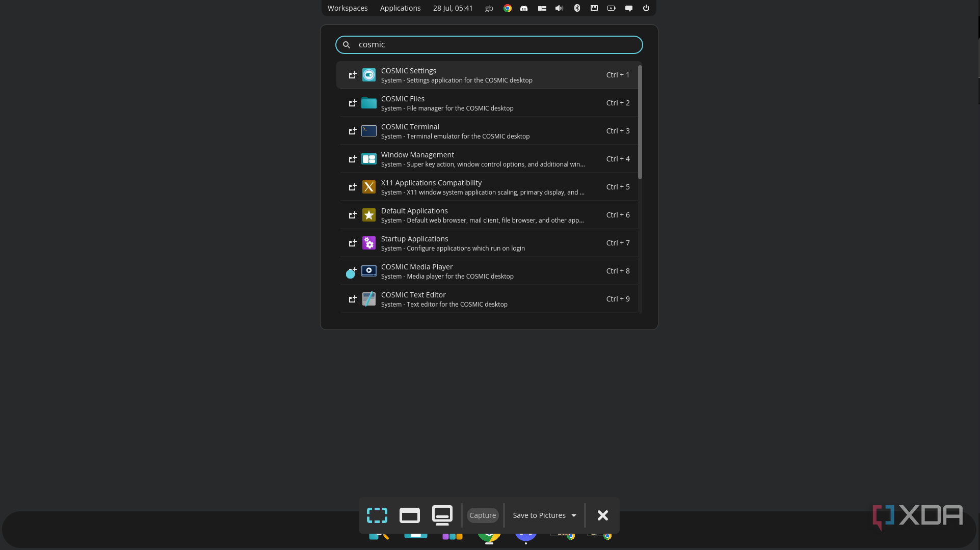Click the Ctrl + 6 shortcut label
This screenshot has width=980, height=550.
[618, 215]
